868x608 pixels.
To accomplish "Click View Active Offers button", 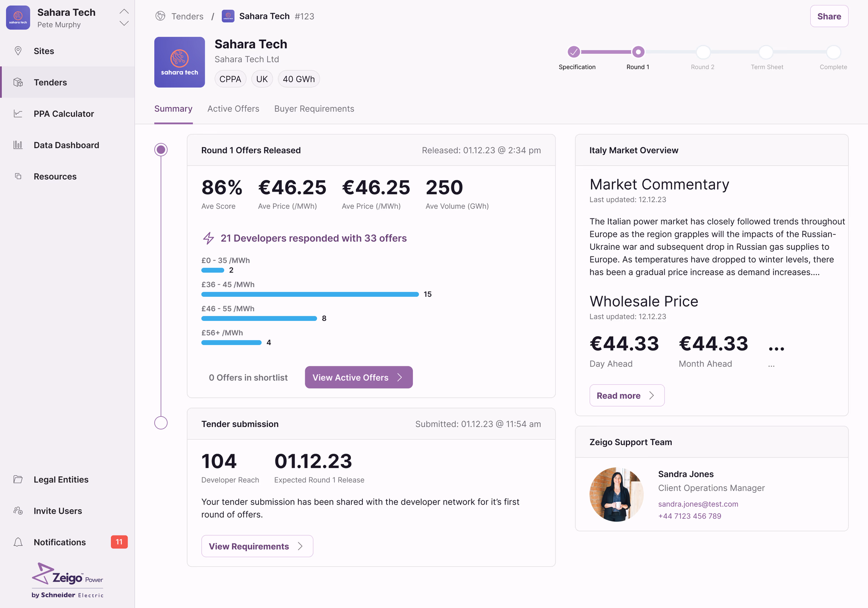I will 359,377.
